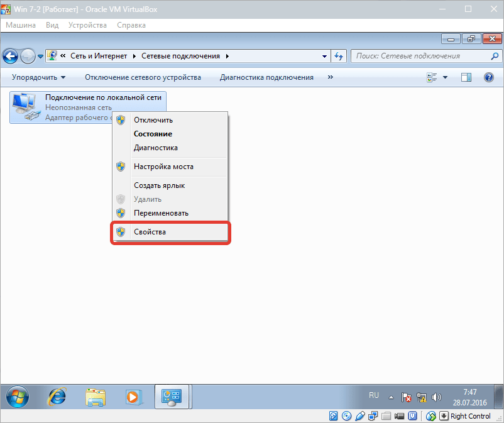This screenshot has height=423, width=504.
Task: Choose «Свойства» in context menu
Action: tap(170, 232)
